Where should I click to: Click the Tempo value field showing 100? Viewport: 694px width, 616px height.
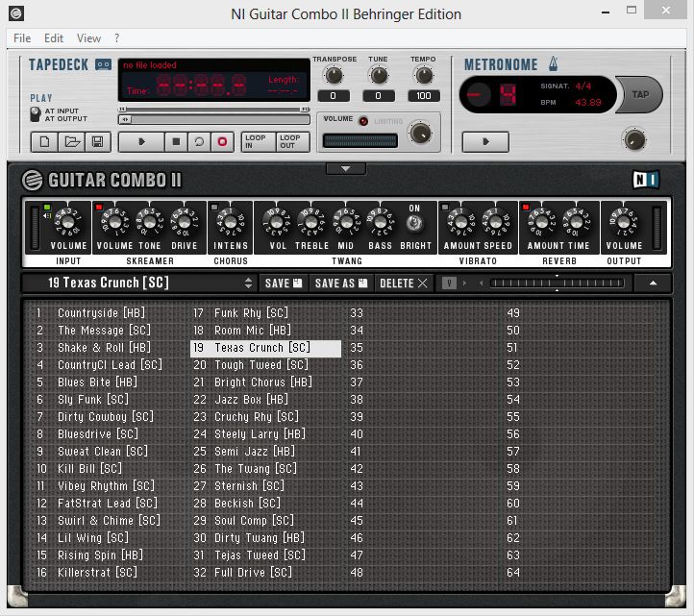tap(424, 95)
